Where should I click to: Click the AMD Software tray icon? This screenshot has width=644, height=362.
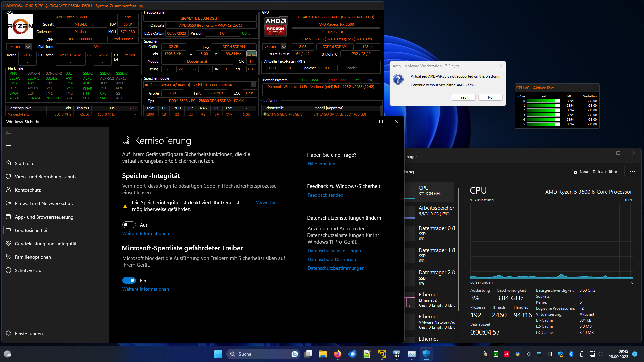click(x=507, y=354)
